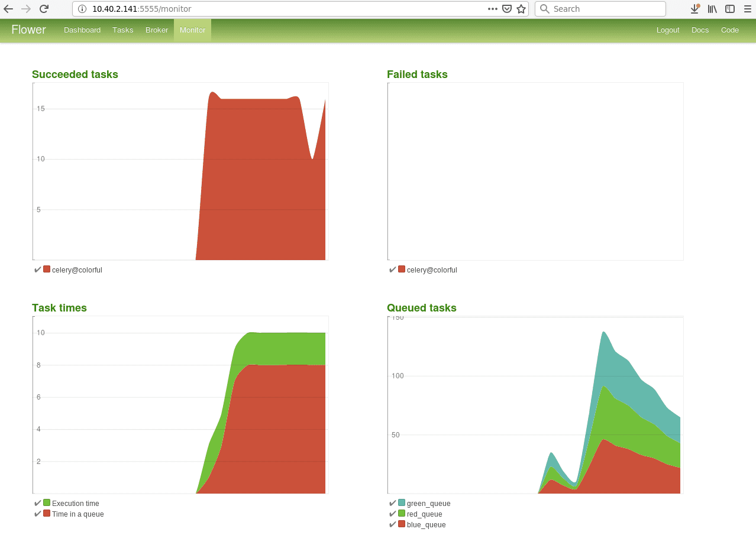Screen dimensions: 756x558
Task: Show site information icon in address bar
Action: click(x=82, y=9)
